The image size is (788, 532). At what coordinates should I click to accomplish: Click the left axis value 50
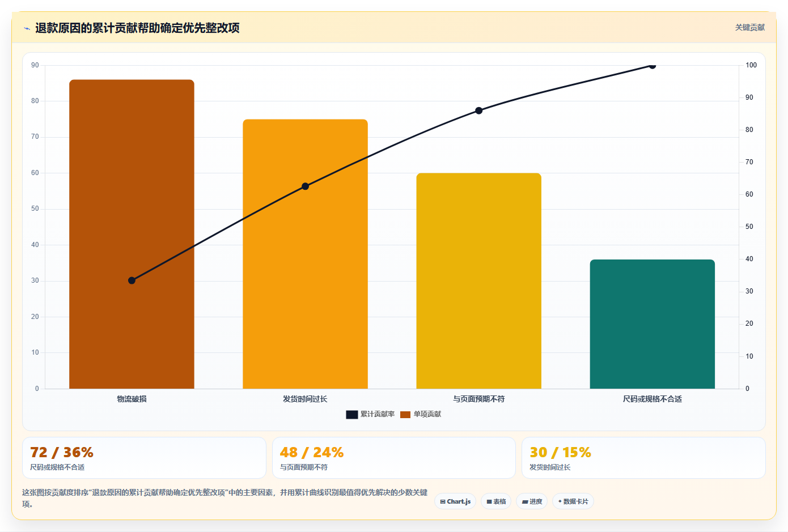point(35,208)
